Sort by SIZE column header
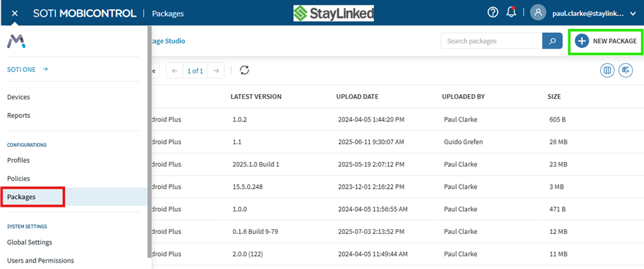This screenshot has height=269, width=644. pyautogui.click(x=554, y=97)
